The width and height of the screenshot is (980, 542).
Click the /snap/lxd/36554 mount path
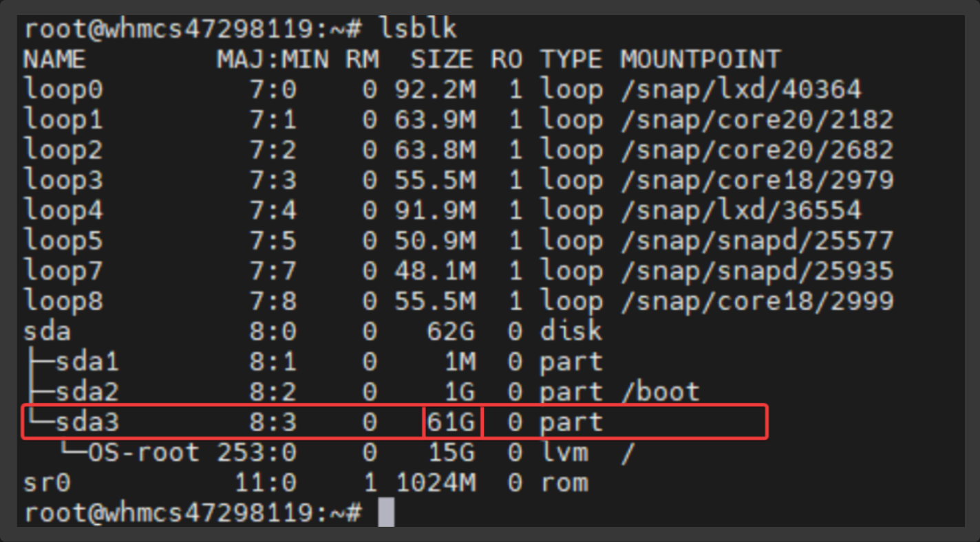point(741,210)
